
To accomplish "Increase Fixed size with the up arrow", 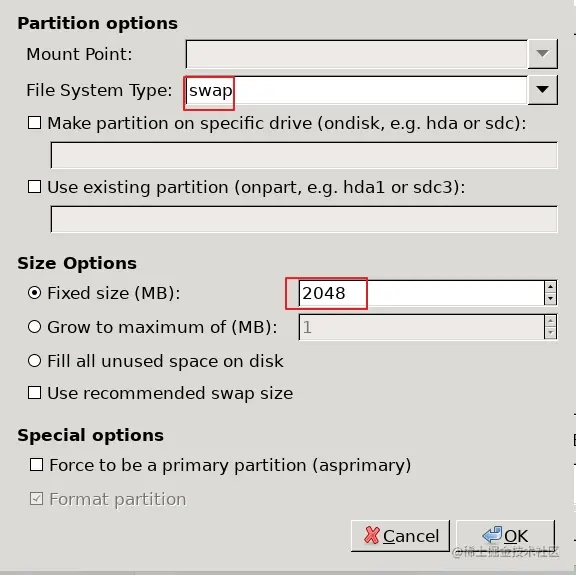I will (x=550, y=287).
